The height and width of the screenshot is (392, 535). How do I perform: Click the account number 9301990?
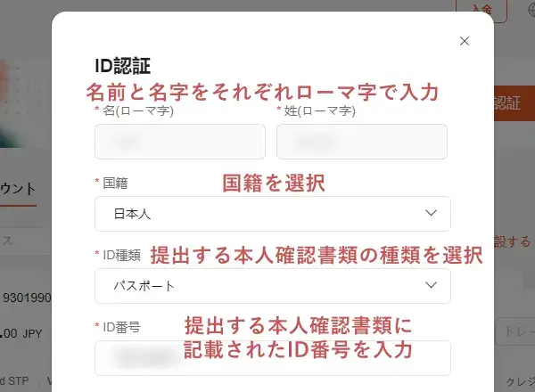coord(27,298)
